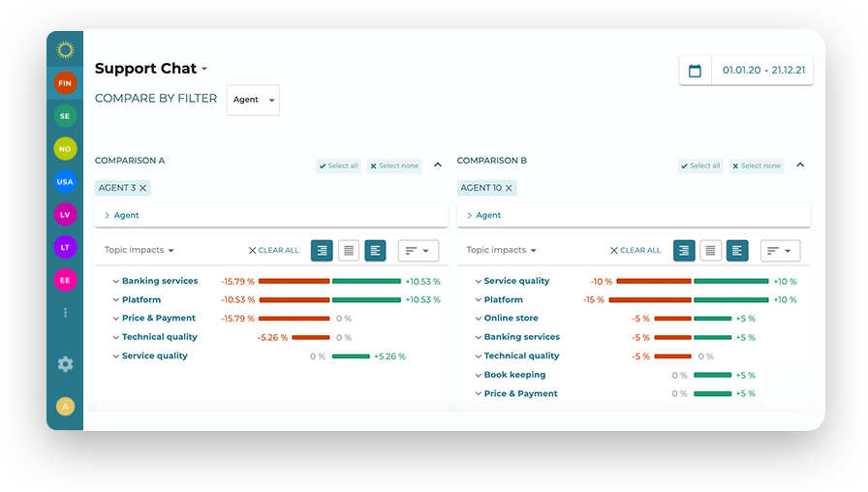
Task: Open Topic impacts dropdown in Comparison B
Action: click(501, 250)
